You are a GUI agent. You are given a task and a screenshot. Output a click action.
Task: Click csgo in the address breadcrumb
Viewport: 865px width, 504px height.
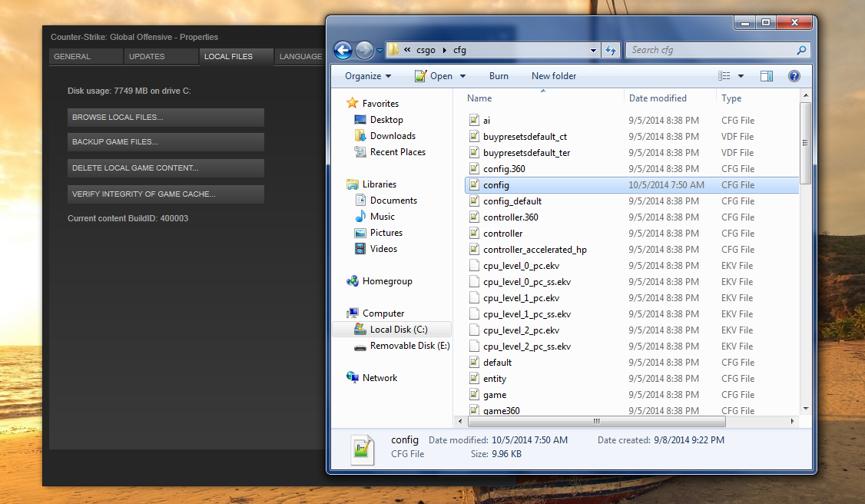(426, 50)
